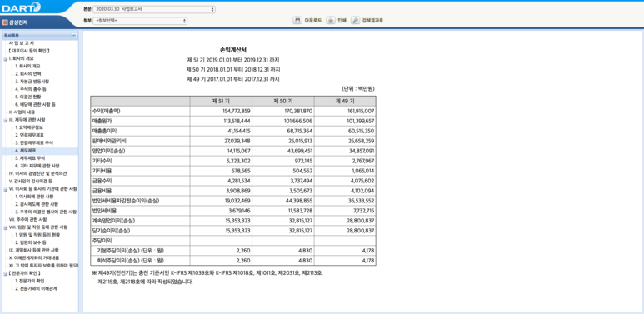Click the '손익계산서' title heading

[x=233, y=50]
